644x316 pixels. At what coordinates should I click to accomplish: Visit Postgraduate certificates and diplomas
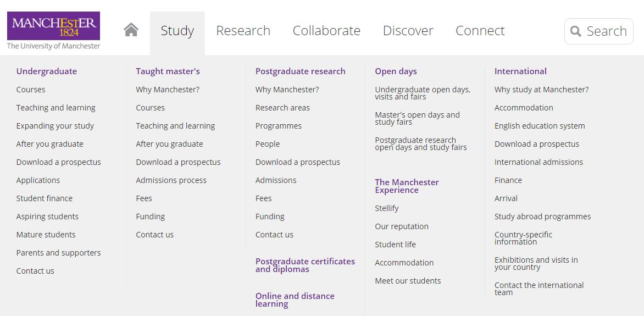click(305, 265)
